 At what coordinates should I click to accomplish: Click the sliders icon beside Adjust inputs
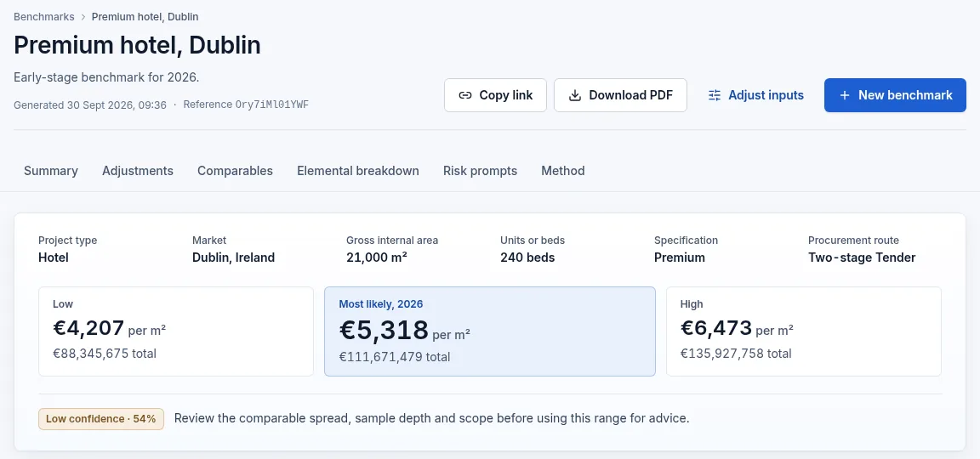click(715, 95)
